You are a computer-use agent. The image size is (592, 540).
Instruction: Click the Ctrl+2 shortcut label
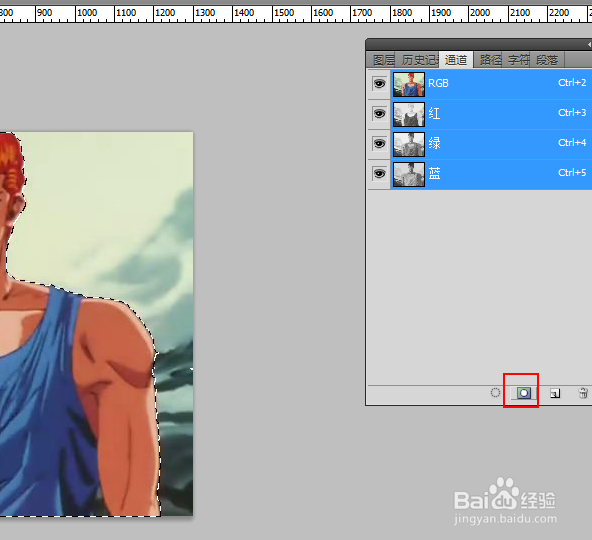coord(572,83)
